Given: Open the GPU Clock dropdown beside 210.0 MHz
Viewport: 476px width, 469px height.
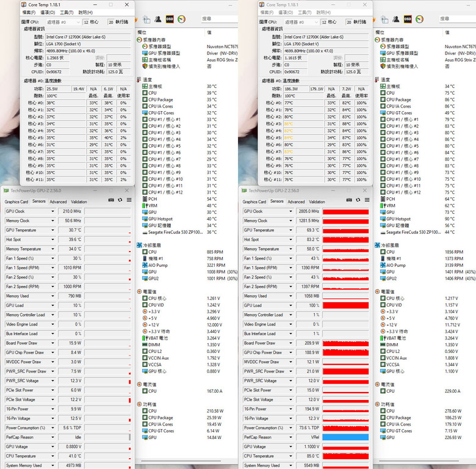Looking at the screenshot, I should pos(53,211).
